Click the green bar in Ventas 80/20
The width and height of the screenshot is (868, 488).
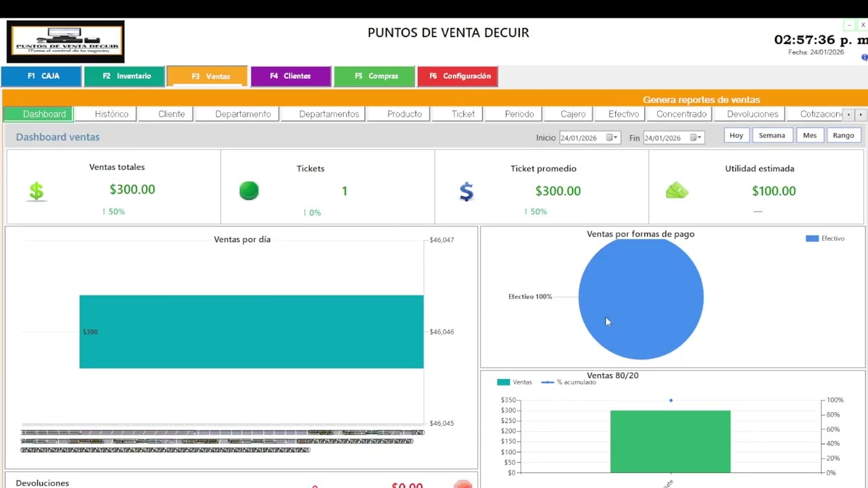[670, 441]
